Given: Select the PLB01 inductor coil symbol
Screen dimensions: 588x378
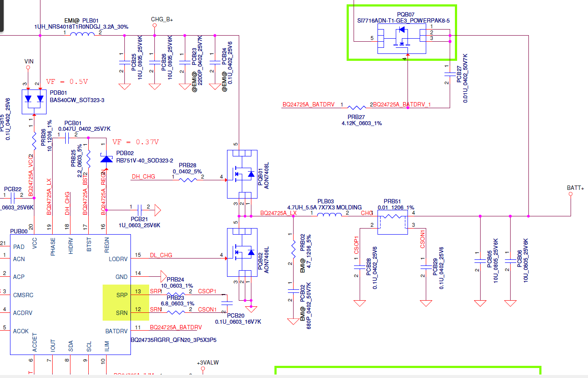Looking at the screenshot, I should coord(83,35).
